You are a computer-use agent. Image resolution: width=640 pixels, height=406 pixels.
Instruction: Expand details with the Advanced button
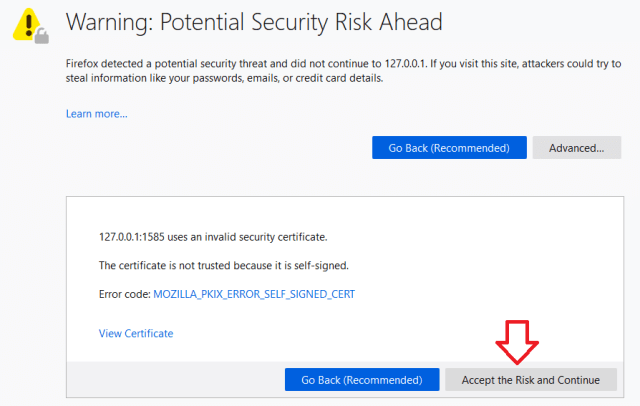[576, 148]
